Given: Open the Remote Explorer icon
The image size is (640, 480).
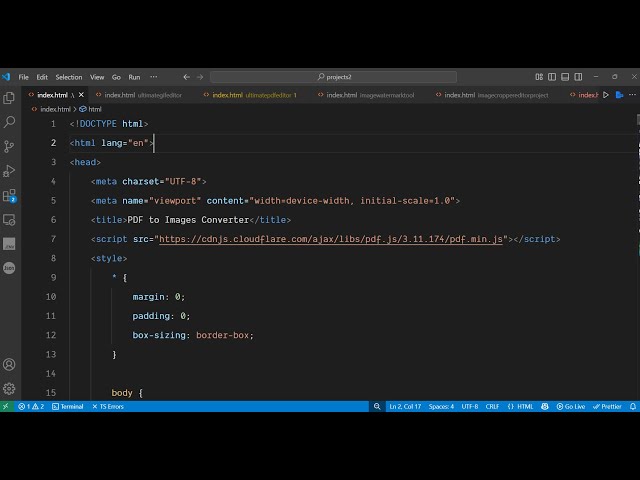Looking at the screenshot, I should click(9, 220).
